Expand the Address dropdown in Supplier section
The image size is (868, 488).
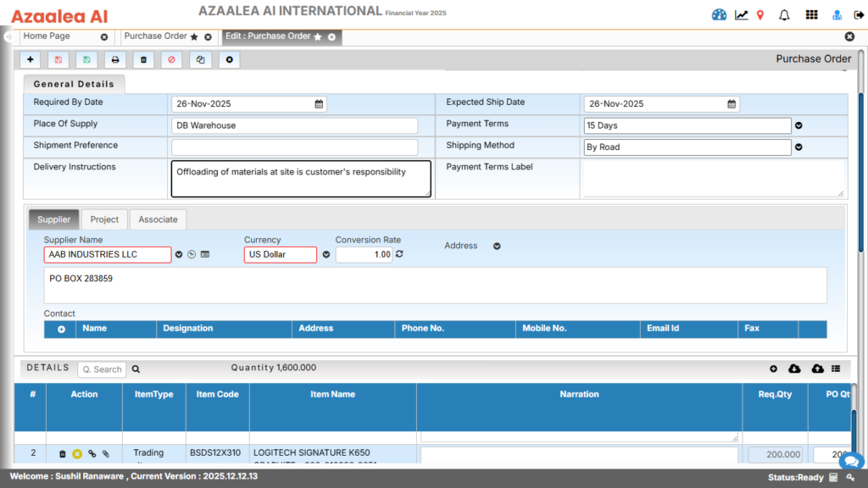point(498,246)
